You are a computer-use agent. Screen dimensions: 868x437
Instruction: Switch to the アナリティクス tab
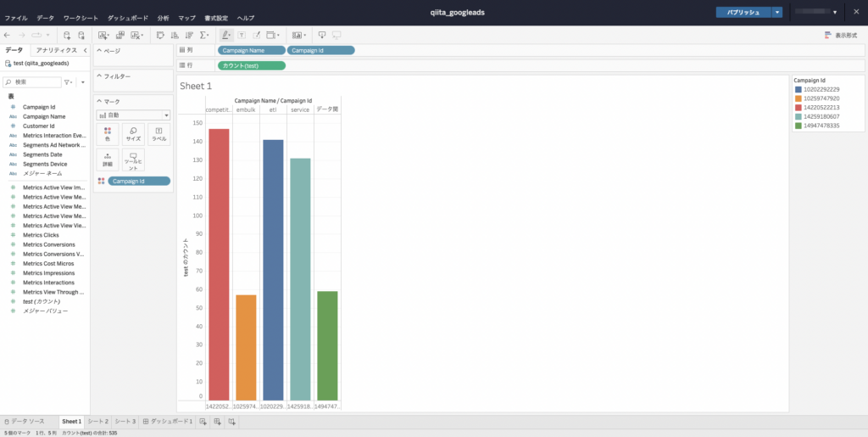[x=57, y=50]
